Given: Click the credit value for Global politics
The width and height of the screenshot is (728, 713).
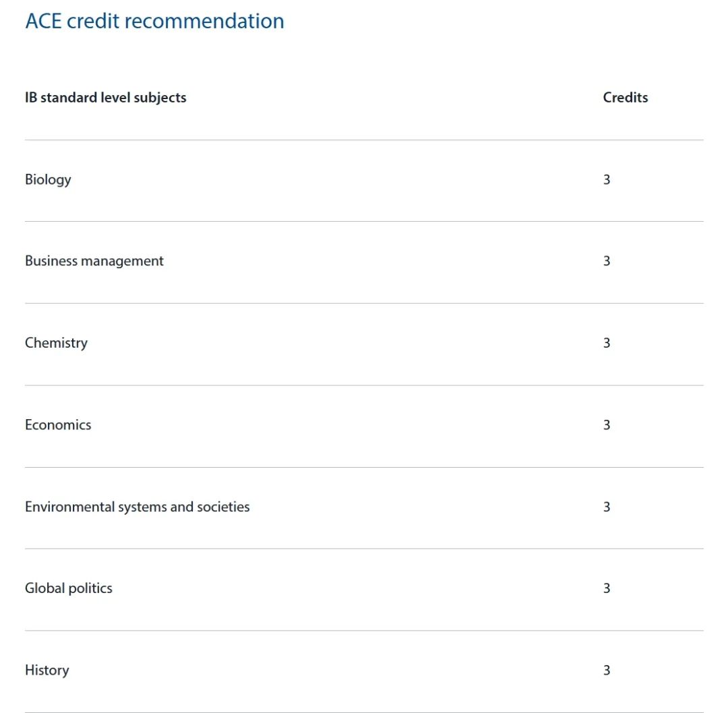Looking at the screenshot, I should 607,588.
